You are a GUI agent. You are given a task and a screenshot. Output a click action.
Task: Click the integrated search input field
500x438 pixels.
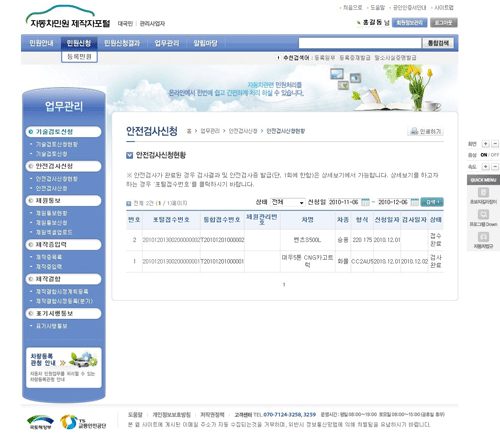coord(360,43)
